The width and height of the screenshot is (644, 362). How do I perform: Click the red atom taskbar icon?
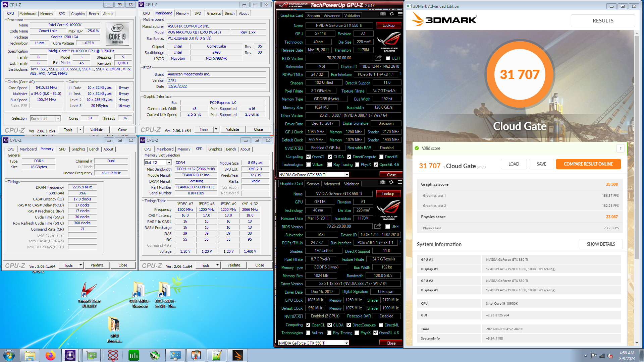coord(113,355)
